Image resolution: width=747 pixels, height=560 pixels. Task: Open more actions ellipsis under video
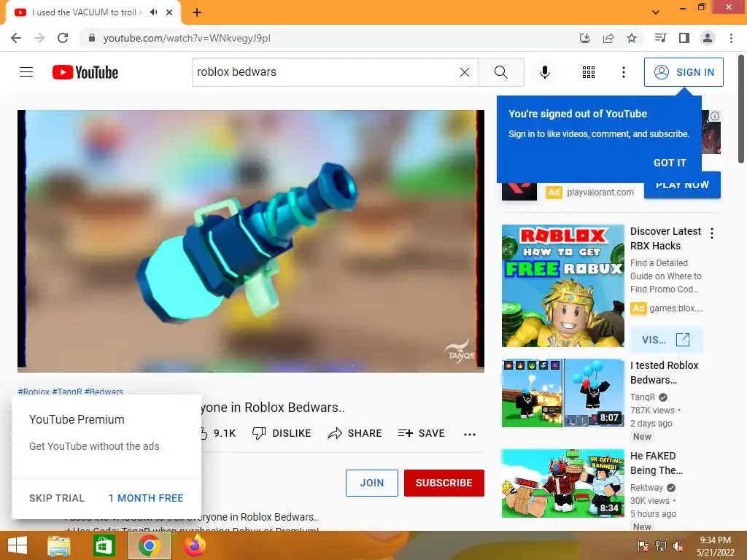(469, 435)
